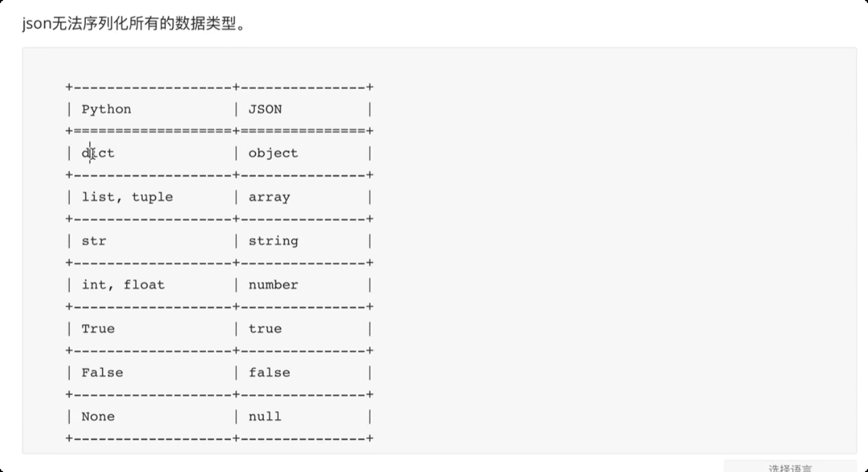Click the word dict in the table
The height and width of the screenshot is (472, 868).
[x=98, y=153]
